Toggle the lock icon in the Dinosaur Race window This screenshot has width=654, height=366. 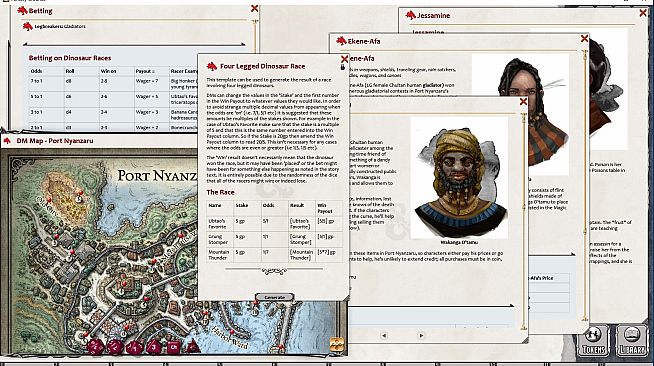coord(343,67)
